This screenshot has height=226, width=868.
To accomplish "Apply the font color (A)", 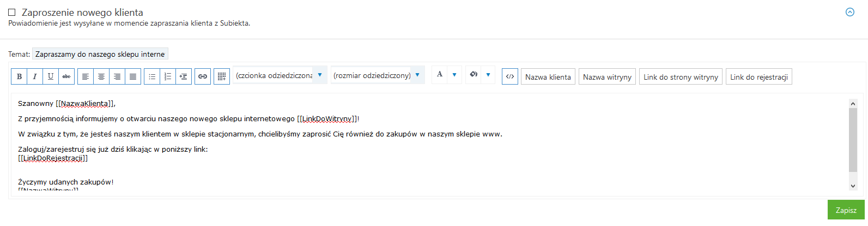I will [440, 75].
